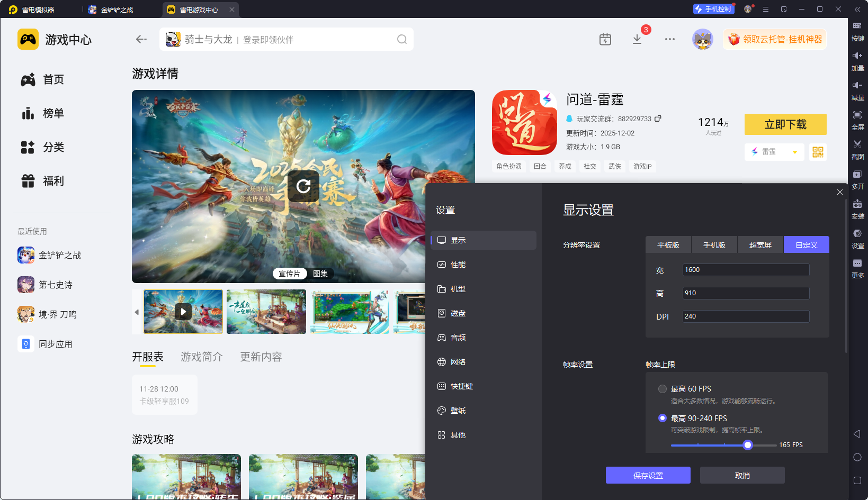Open the 音频 settings section
The height and width of the screenshot is (500, 868).
click(484, 338)
